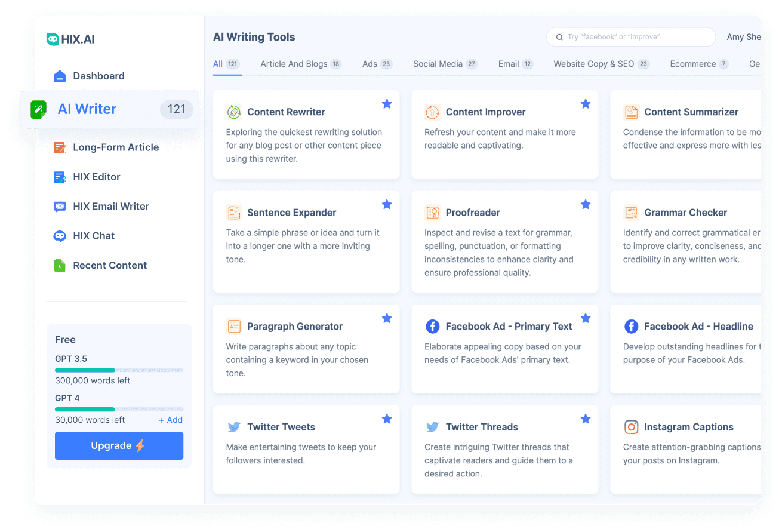Switch to the Social Media tab
Screen dimensions: 782x532
click(445, 64)
